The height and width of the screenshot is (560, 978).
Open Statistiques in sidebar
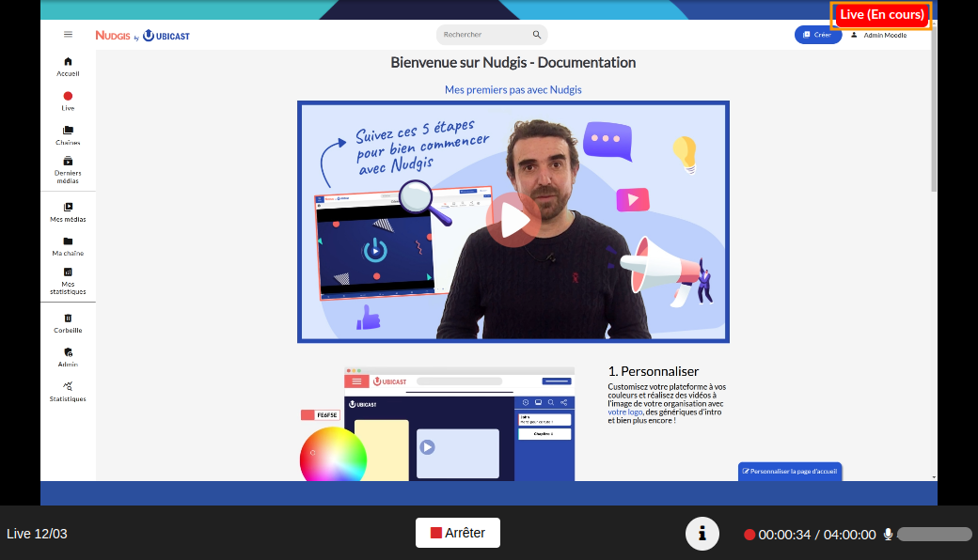point(68,392)
